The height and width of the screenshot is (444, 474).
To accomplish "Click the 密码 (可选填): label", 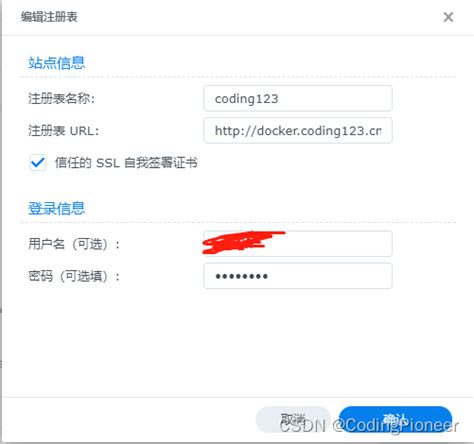I will pyautogui.click(x=74, y=276).
